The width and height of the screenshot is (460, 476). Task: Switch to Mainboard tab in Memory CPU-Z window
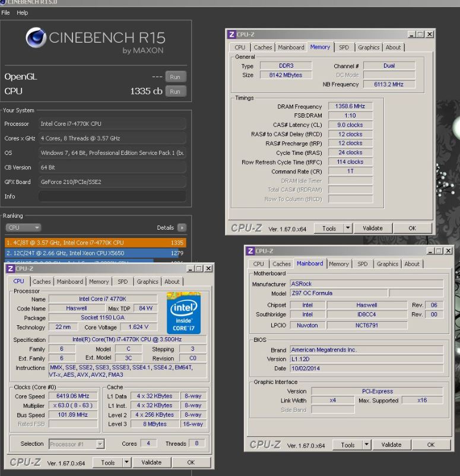(x=291, y=47)
